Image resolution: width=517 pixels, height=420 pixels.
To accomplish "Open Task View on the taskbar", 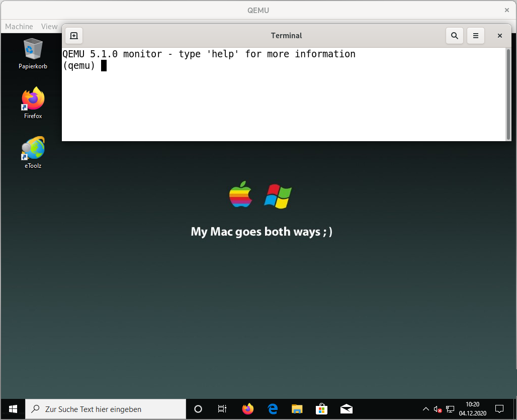I will pos(222,409).
